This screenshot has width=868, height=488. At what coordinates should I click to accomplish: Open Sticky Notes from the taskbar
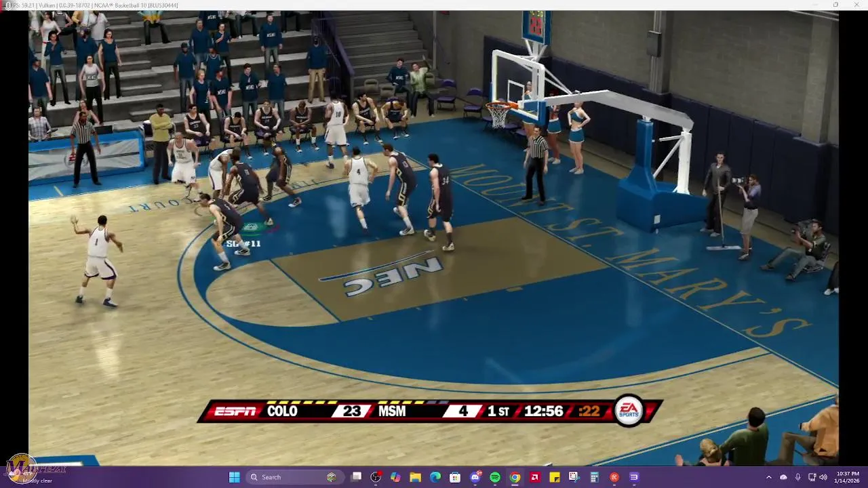click(554, 477)
